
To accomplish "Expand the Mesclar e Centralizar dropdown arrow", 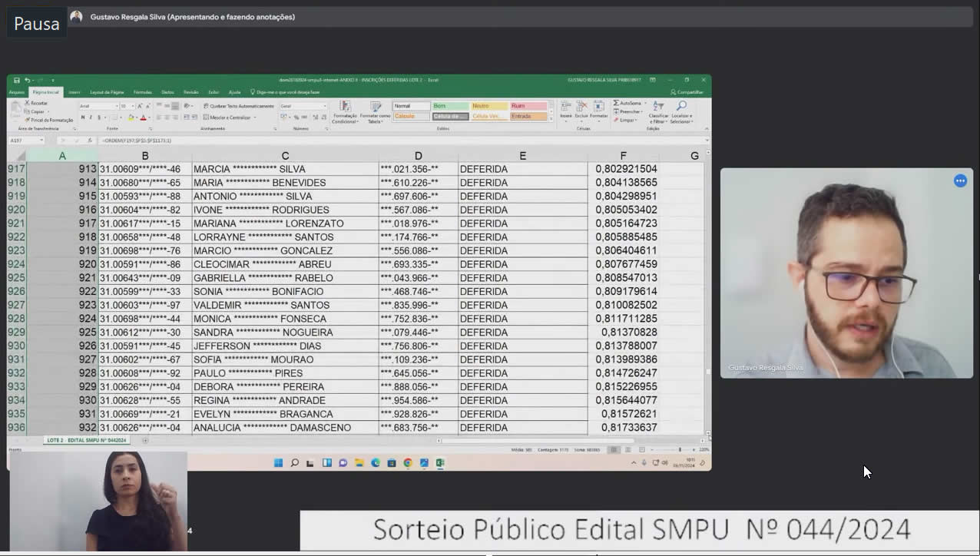I will tap(253, 117).
